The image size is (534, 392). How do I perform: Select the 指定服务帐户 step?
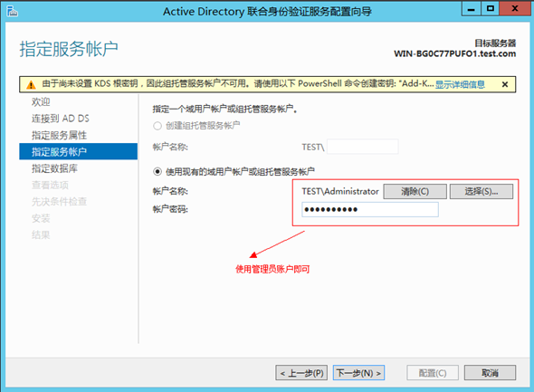tap(79, 151)
